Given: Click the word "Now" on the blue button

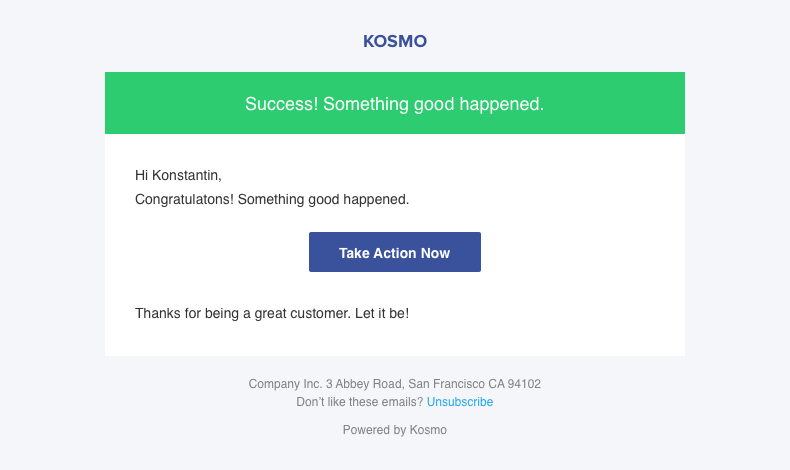Looking at the screenshot, I should click(x=435, y=253).
